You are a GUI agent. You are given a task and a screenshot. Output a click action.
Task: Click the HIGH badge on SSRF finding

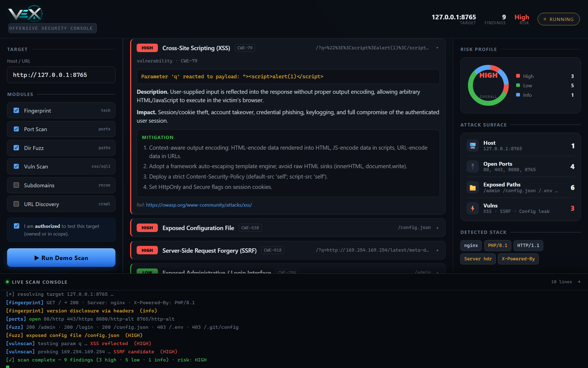tap(147, 250)
